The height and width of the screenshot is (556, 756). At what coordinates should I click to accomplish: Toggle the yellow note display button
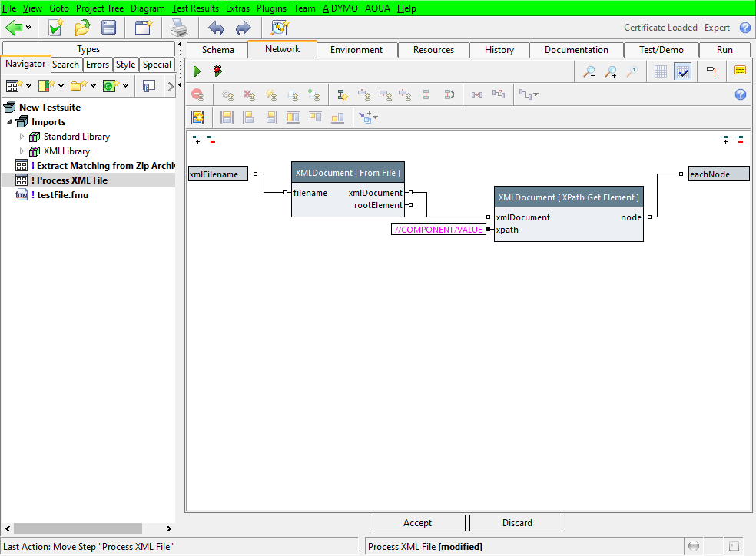pyautogui.click(x=740, y=71)
